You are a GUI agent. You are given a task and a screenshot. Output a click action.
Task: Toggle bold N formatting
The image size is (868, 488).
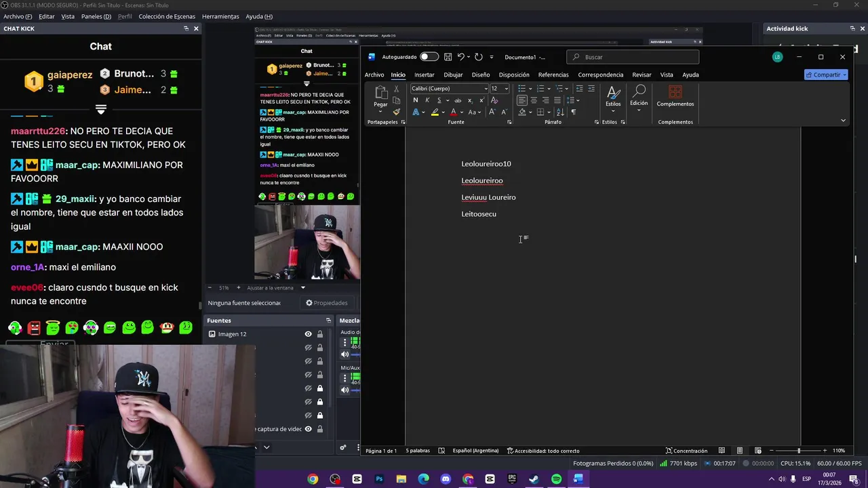[416, 100]
